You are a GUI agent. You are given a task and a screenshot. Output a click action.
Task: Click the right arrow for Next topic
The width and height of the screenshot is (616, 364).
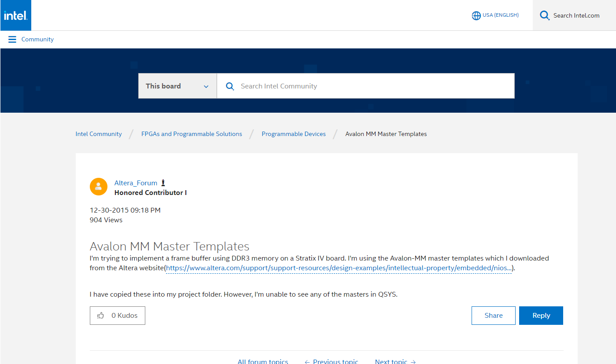[x=413, y=361]
